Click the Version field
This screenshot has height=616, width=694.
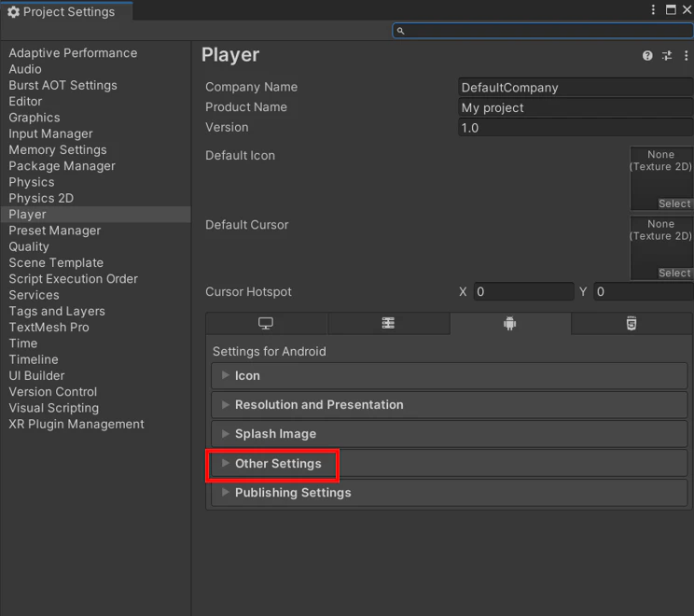point(576,128)
